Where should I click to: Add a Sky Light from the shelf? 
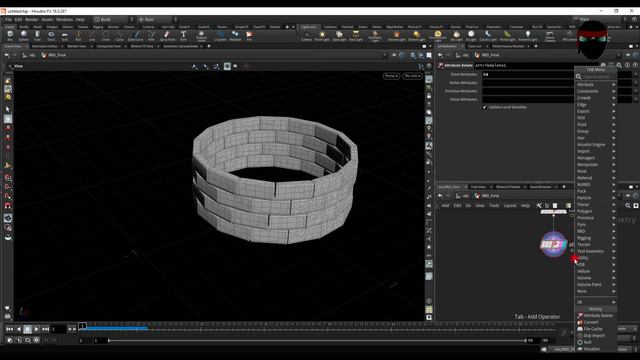click(456, 36)
